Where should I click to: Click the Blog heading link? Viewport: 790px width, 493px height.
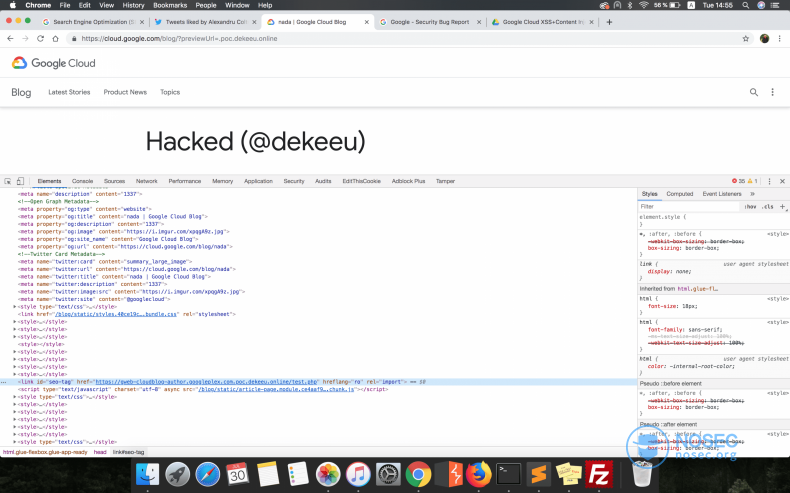pyautogui.click(x=21, y=92)
